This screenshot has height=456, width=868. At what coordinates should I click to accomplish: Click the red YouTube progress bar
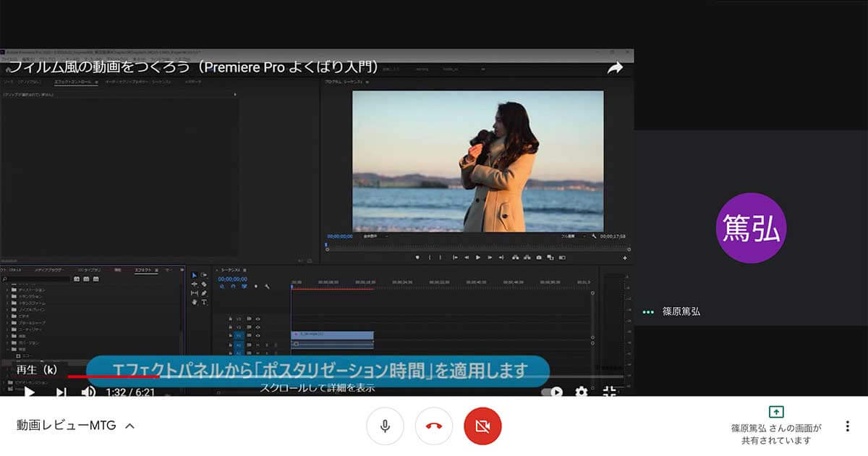click(114, 376)
